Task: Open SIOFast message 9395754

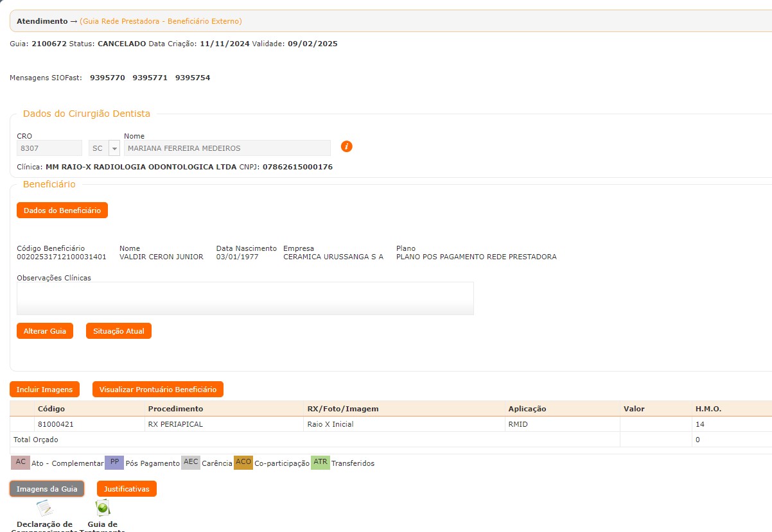Action: [x=193, y=78]
